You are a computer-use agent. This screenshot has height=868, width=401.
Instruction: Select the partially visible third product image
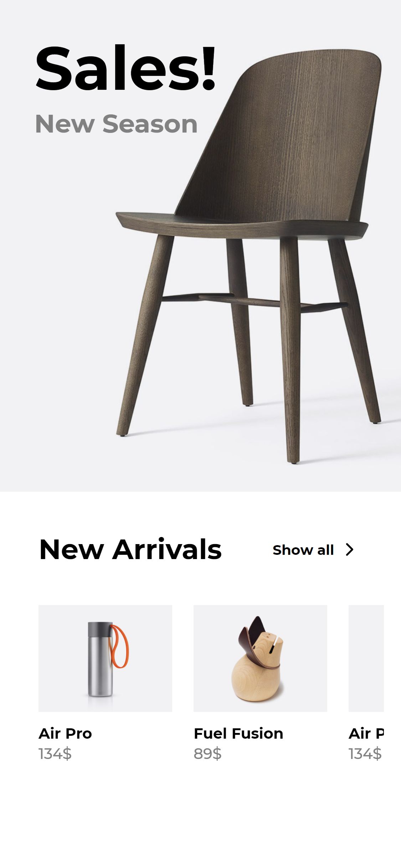pyautogui.click(x=366, y=658)
